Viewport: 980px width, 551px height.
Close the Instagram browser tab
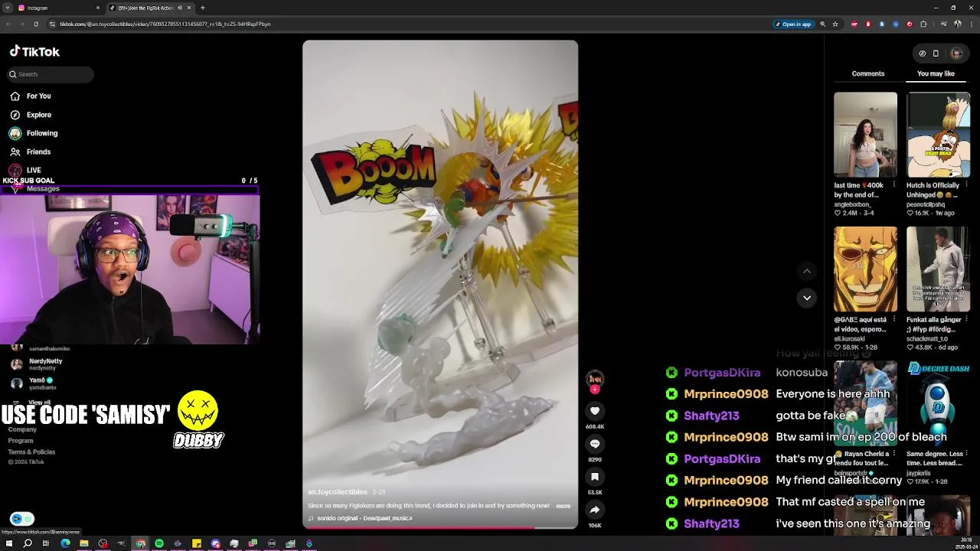[x=98, y=8]
